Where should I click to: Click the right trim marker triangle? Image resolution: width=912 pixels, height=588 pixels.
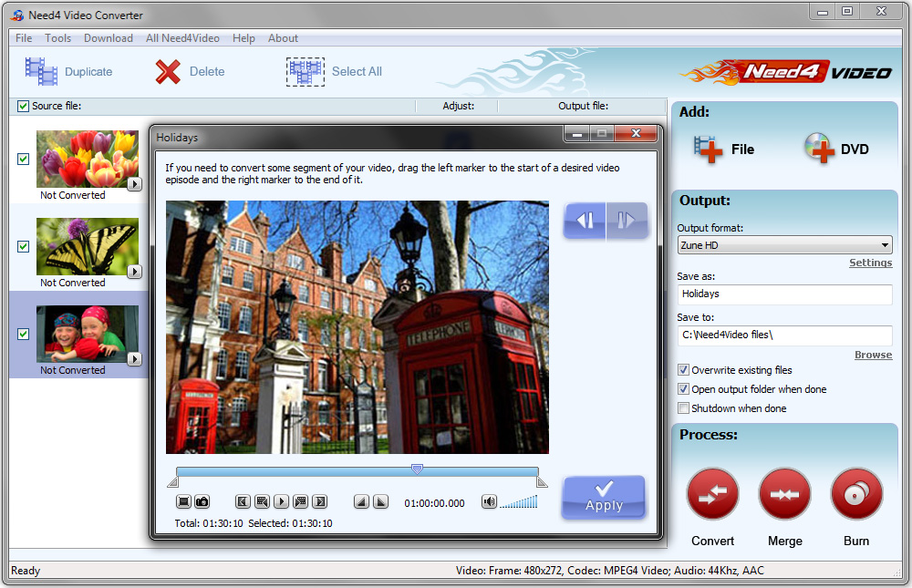click(542, 481)
